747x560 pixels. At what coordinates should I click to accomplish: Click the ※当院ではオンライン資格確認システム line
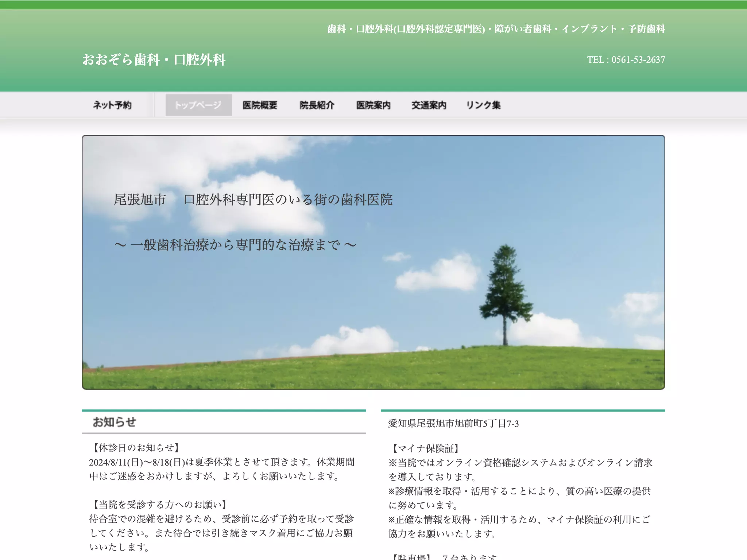pos(520,470)
